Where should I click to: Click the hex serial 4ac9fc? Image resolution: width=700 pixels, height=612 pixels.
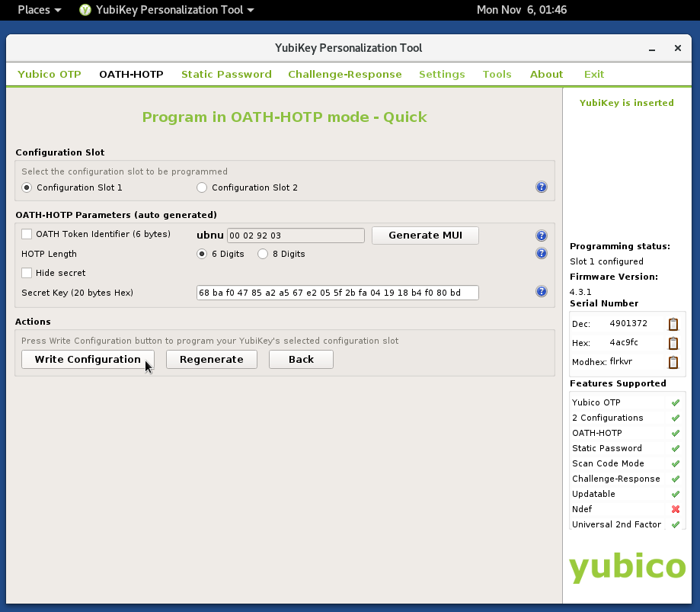(624, 343)
